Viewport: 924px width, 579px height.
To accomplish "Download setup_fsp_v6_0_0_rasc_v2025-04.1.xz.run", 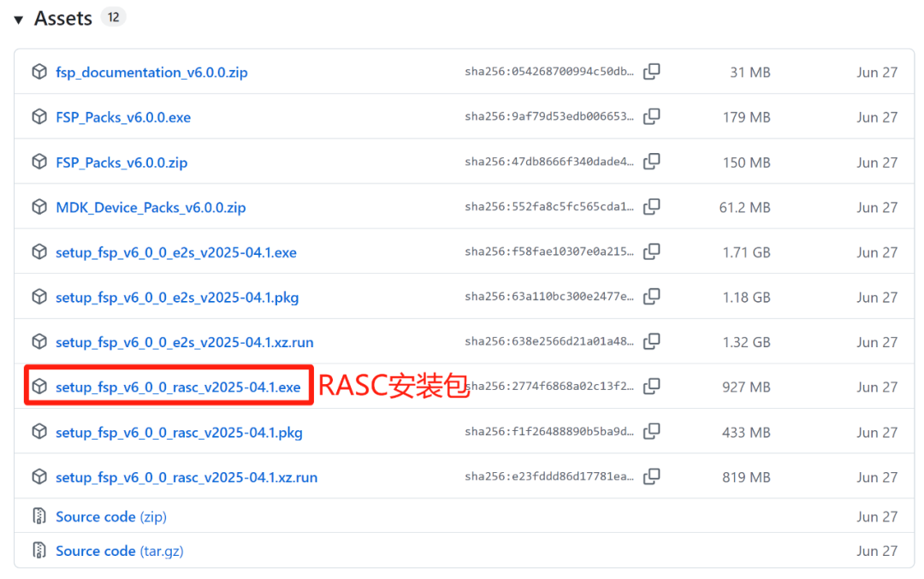I will point(187,477).
